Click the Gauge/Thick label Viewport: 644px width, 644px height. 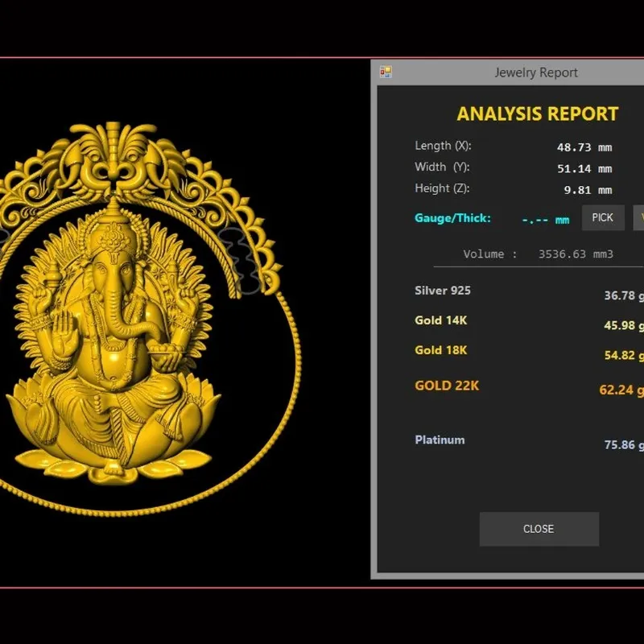pyautogui.click(x=452, y=218)
